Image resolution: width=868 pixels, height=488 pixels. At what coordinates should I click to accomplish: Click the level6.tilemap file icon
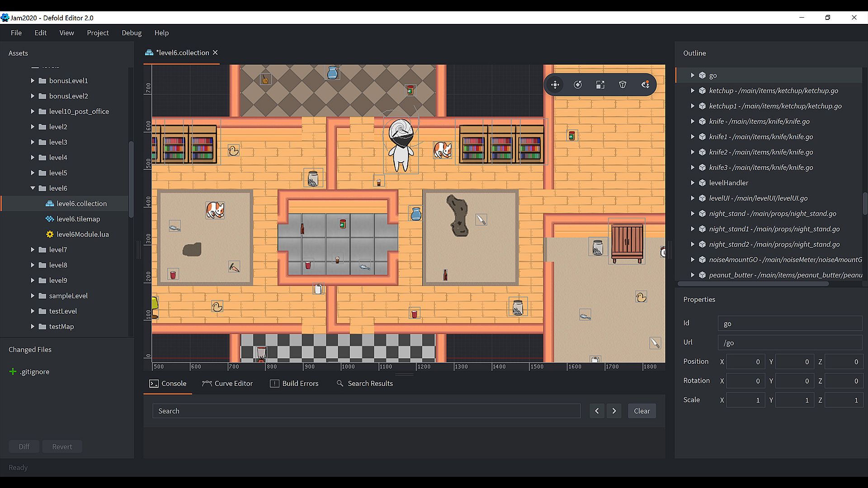click(x=50, y=219)
